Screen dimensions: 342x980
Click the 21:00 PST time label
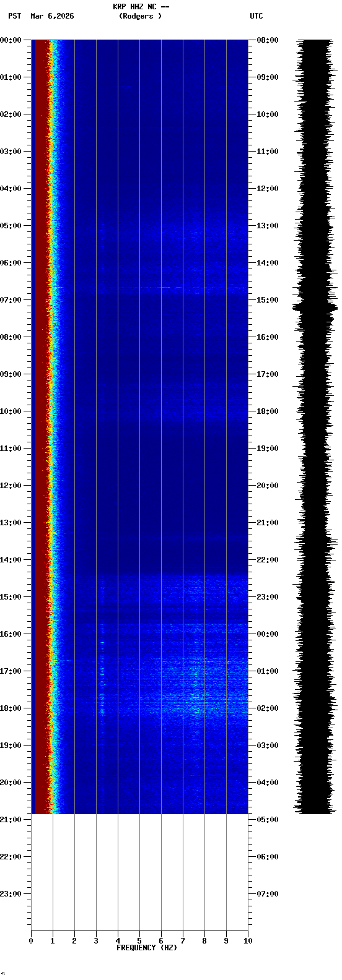pos(11,820)
